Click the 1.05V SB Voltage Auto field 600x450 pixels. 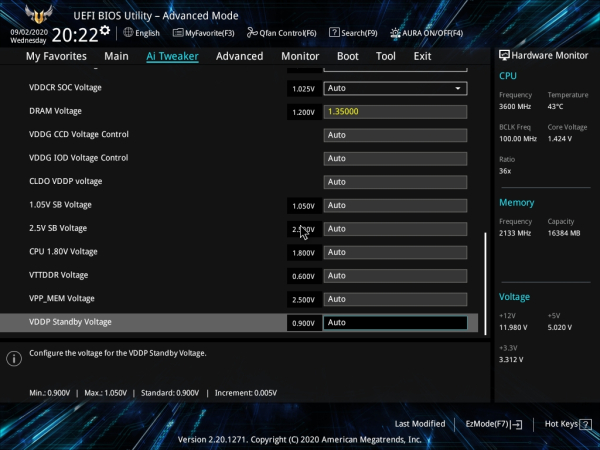(395, 205)
